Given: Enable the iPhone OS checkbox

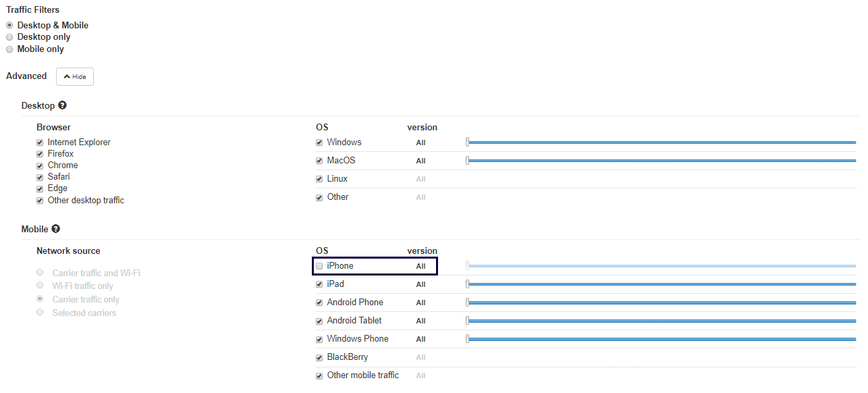Looking at the screenshot, I should point(319,266).
